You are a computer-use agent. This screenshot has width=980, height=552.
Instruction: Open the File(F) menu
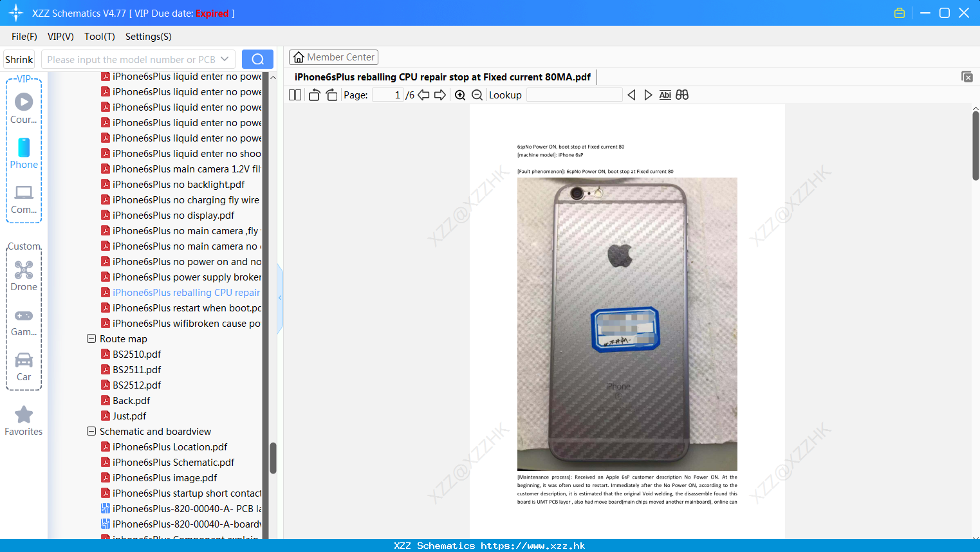[x=24, y=37]
